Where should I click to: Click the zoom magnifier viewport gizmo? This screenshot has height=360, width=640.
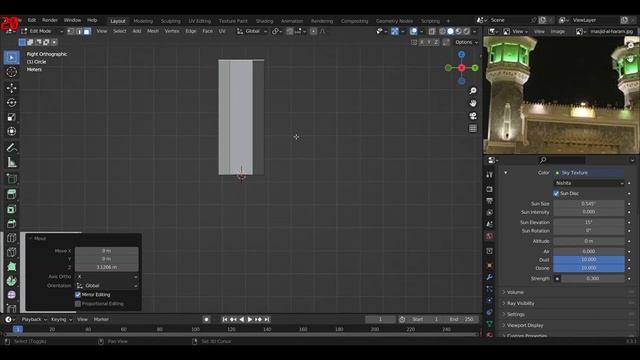[x=473, y=91]
